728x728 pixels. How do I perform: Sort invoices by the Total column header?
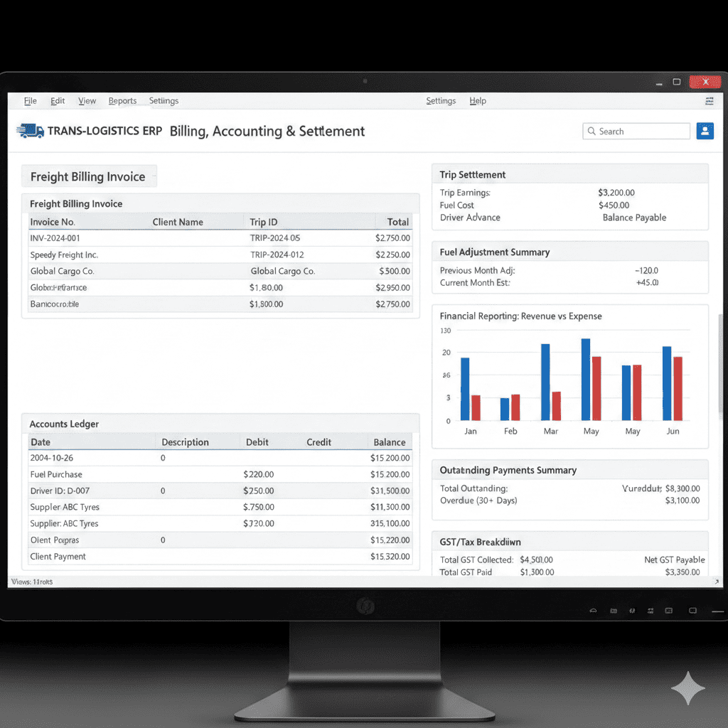tap(397, 221)
